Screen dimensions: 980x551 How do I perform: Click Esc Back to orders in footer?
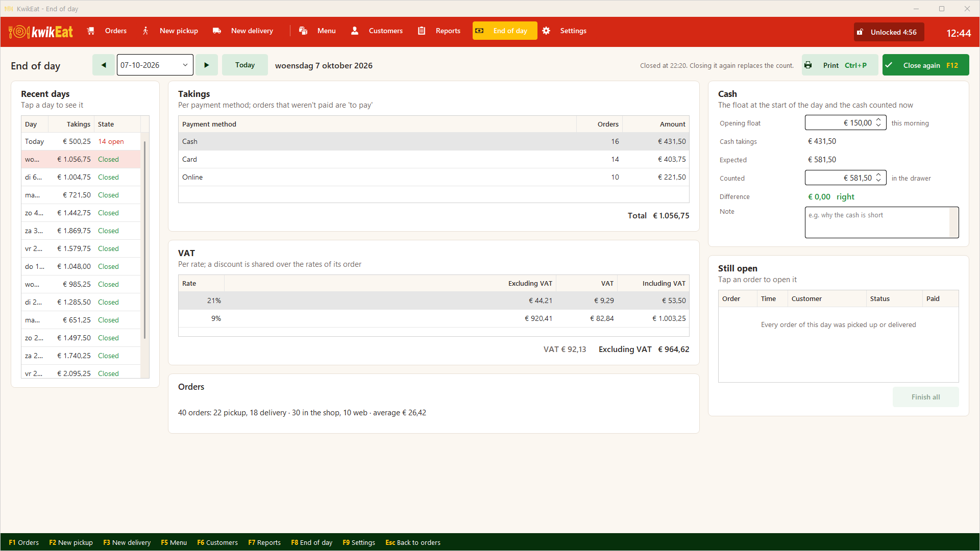[x=413, y=542]
